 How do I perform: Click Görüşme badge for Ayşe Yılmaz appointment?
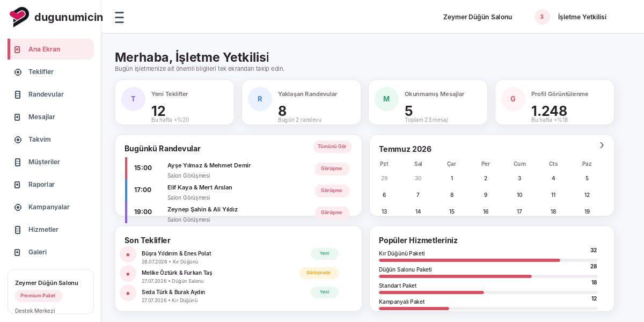click(x=332, y=169)
